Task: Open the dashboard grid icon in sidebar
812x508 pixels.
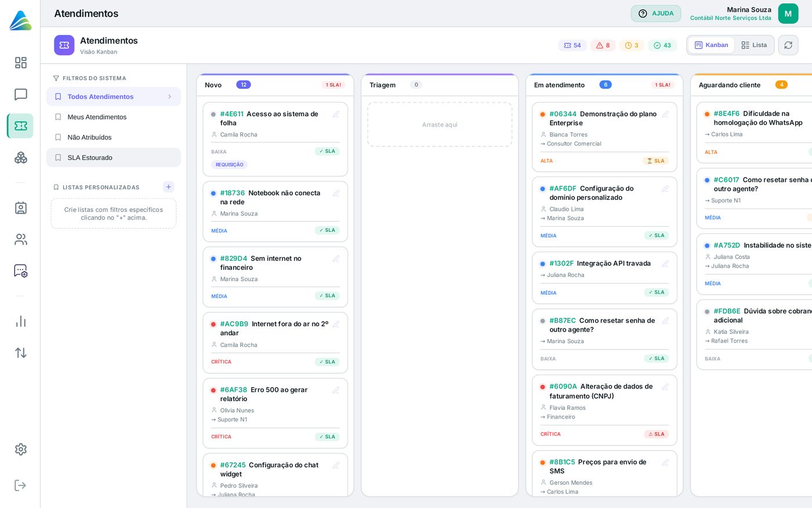Action: pyautogui.click(x=21, y=63)
